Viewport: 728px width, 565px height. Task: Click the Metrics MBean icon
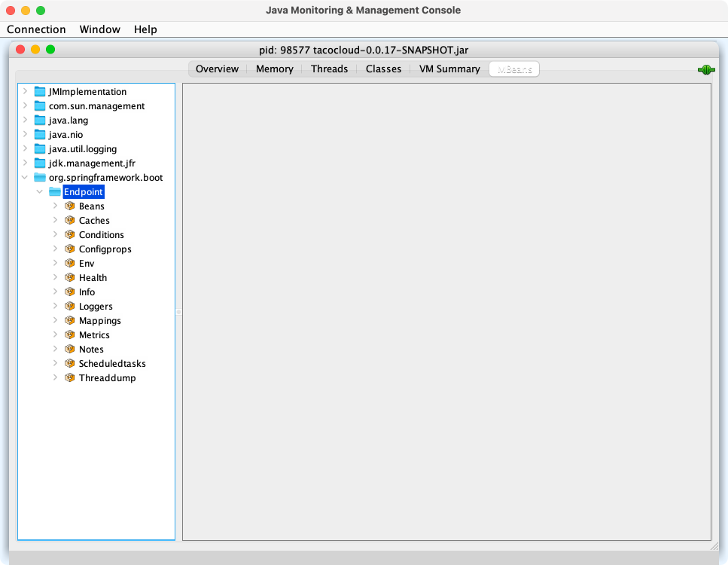point(70,335)
